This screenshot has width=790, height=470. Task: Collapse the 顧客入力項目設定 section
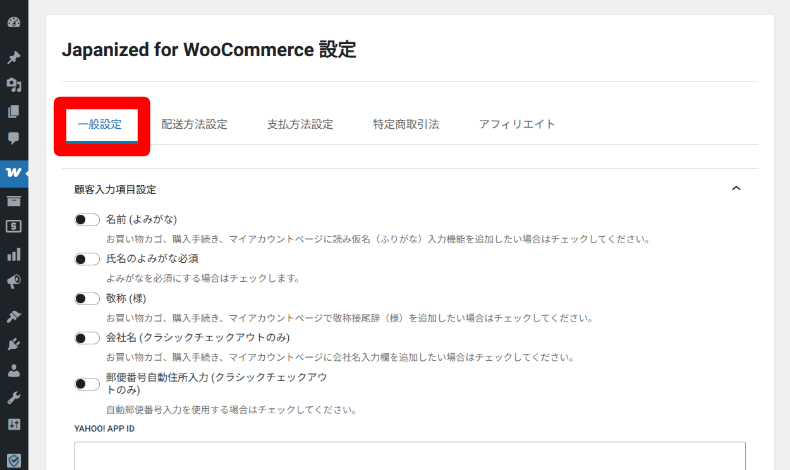[x=736, y=188]
